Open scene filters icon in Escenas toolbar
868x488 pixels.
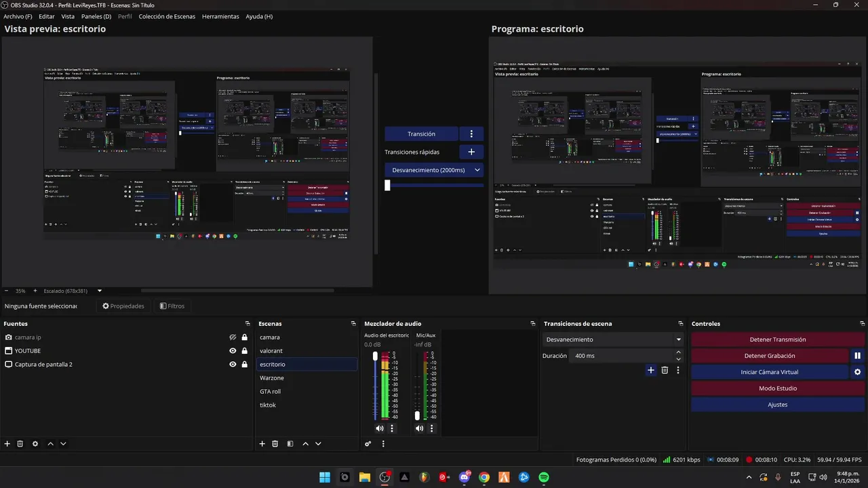pos(290,444)
